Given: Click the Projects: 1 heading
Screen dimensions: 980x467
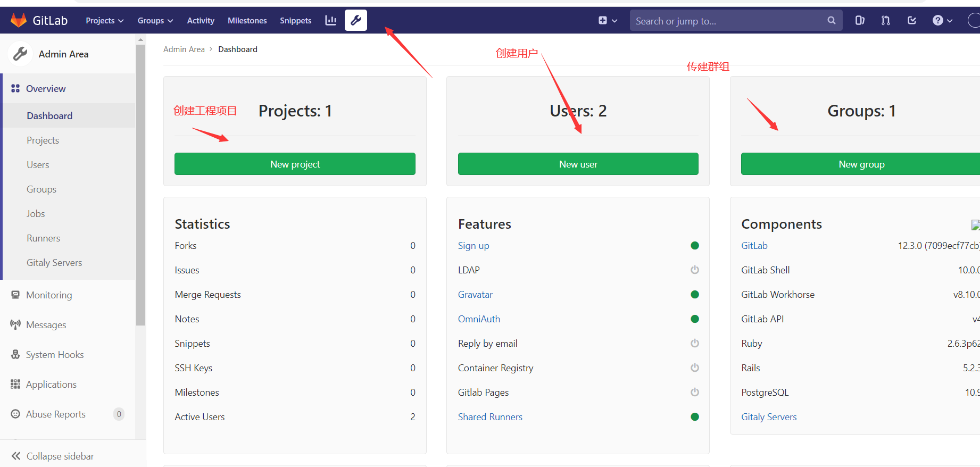Looking at the screenshot, I should [295, 111].
